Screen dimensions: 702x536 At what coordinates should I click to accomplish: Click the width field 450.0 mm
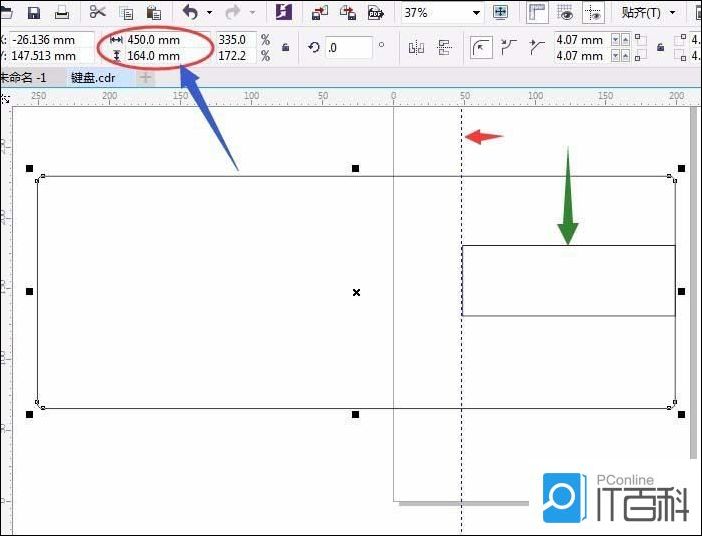point(166,39)
